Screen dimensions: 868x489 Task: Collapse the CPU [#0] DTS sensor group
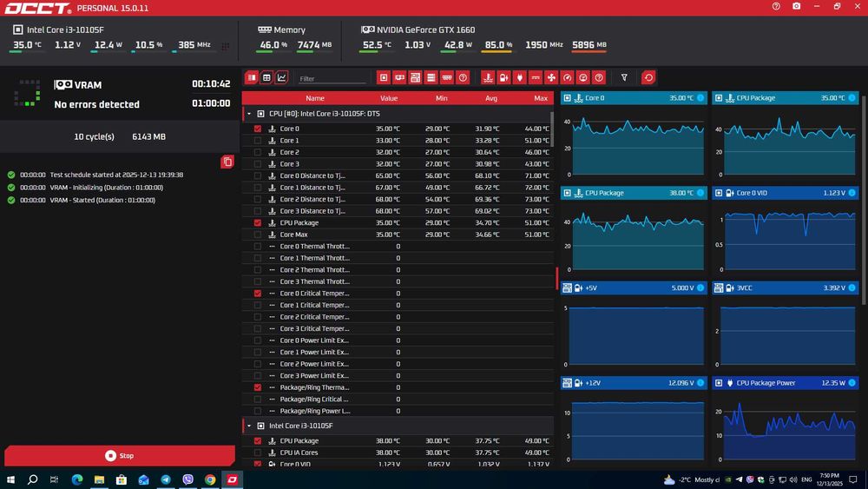[249, 114]
